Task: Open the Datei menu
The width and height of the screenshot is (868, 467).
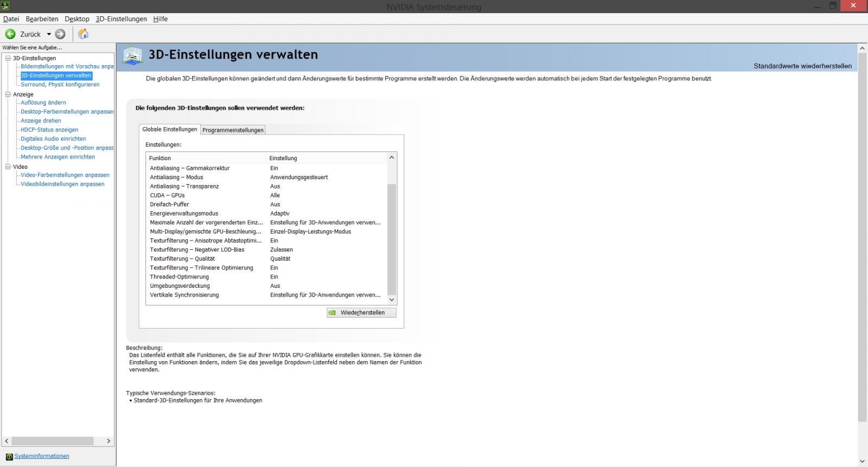Action: (x=11, y=19)
